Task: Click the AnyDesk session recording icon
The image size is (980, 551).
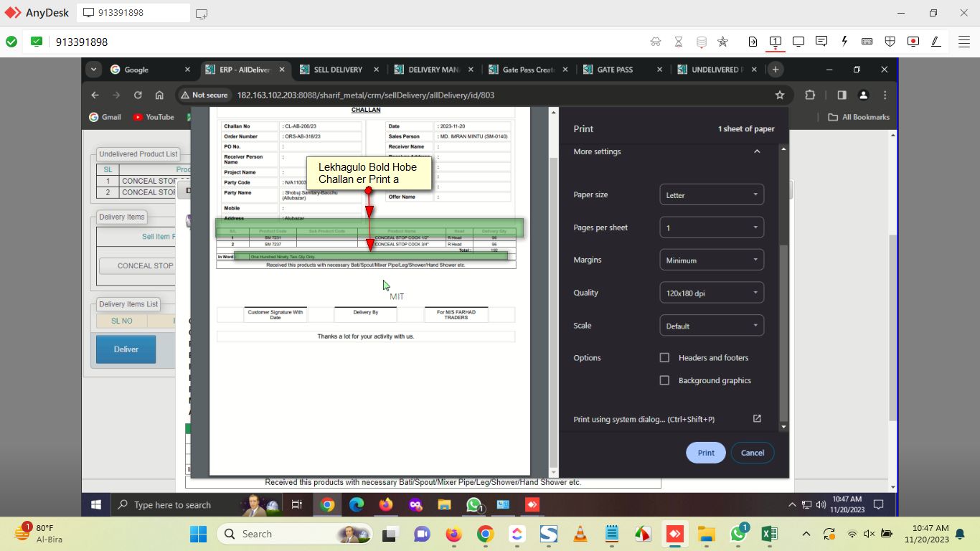Action: pyautogui.click(x=913, y=42)
